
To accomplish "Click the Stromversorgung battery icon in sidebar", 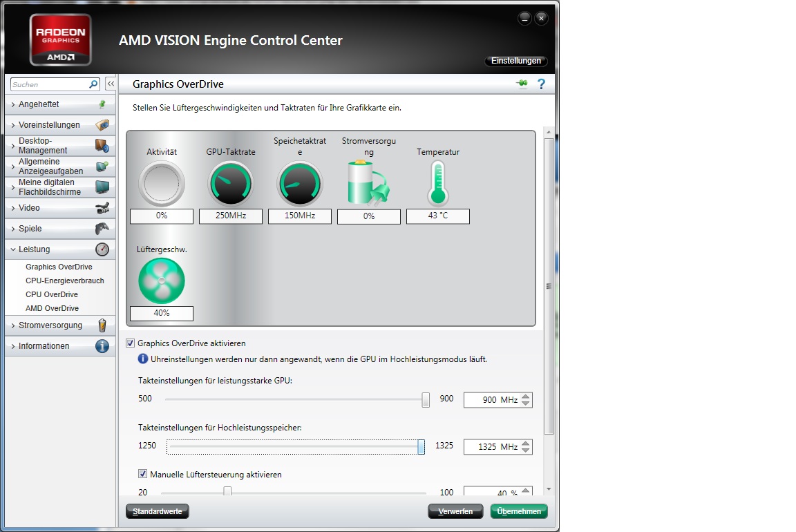I will pyautogui.click(x=102, y=325).
